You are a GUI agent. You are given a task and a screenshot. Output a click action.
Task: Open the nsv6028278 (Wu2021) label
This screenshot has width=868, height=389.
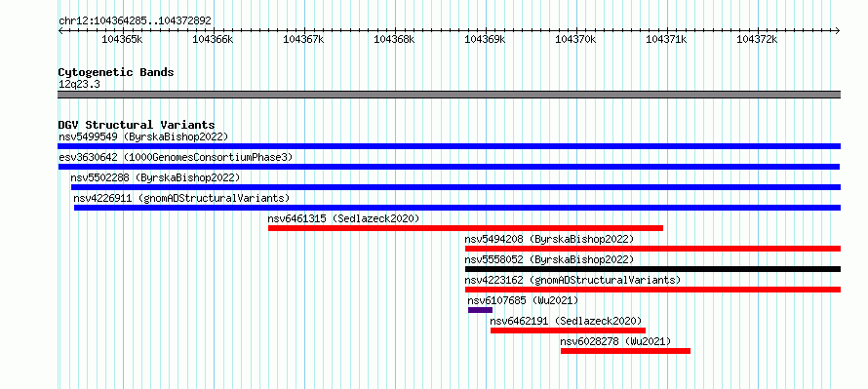click(615, 341)
